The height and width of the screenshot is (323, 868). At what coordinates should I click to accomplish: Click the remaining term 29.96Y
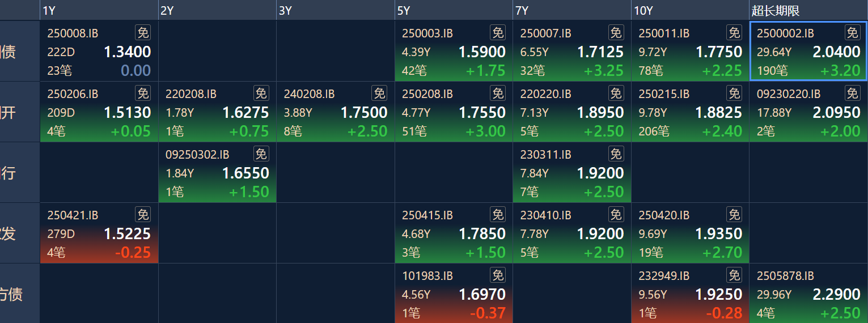point(774,295)
